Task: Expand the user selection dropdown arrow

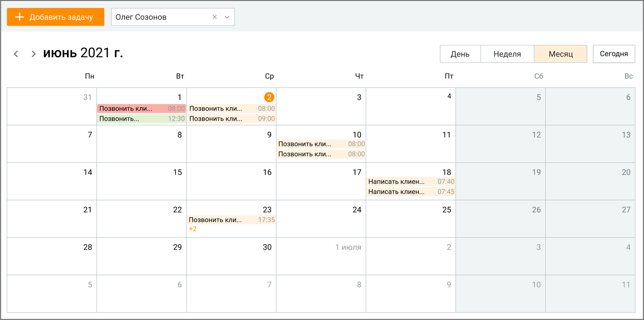Action: (227, 17)
